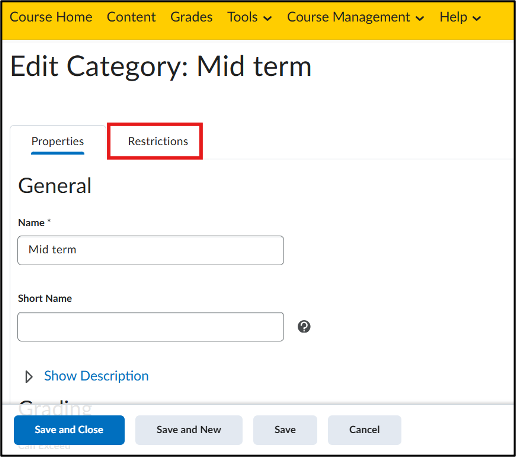Click the Show Description link
The width and height of the screenshot is (516, 458).
pos(96,376)
